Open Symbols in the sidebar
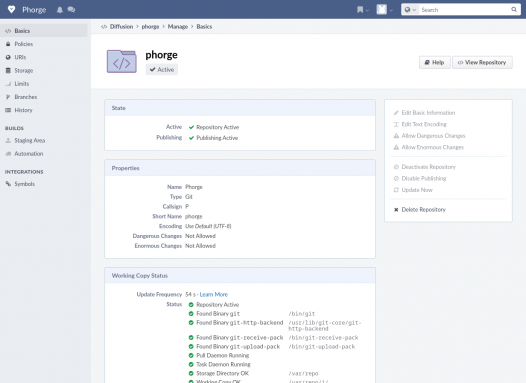 click(x=44, y=184)
